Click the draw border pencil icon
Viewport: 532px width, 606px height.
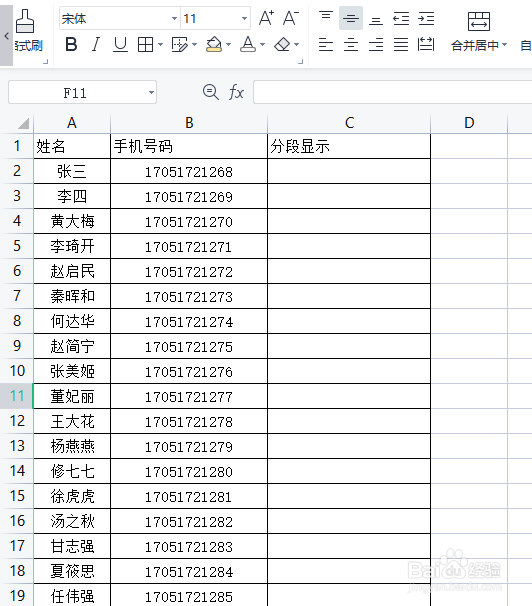(x=179, y=45)
